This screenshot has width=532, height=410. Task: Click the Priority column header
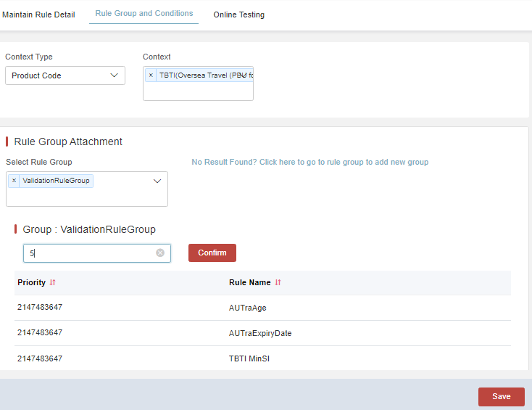point(32,282)
